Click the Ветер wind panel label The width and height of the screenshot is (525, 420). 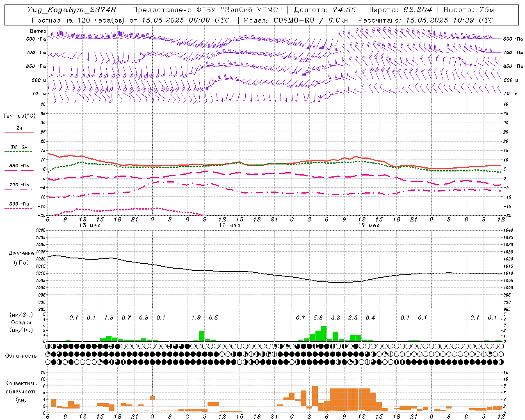[38, 31]
